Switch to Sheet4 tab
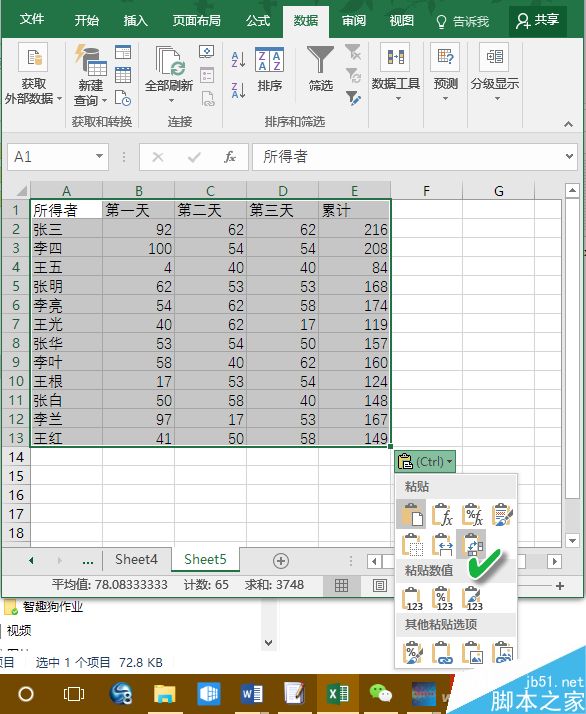 136,559
